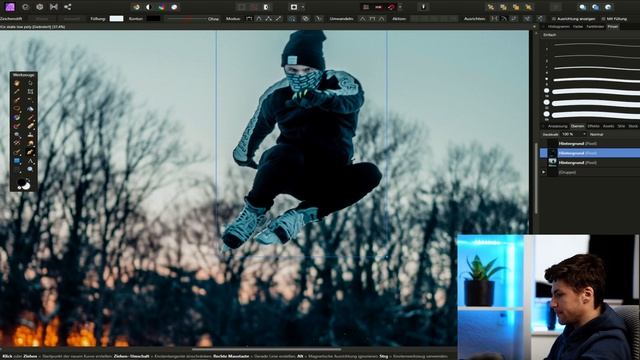640x360 pixels.
Task: Click the Assistant options icon
Action: pyautogui.click(x=423, y=7)
